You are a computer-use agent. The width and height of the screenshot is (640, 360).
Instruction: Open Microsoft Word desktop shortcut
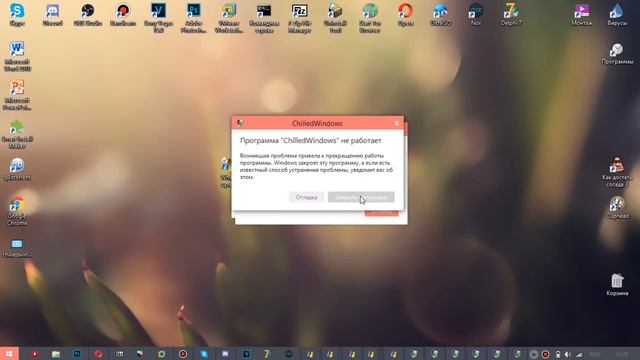pos(17,56)
